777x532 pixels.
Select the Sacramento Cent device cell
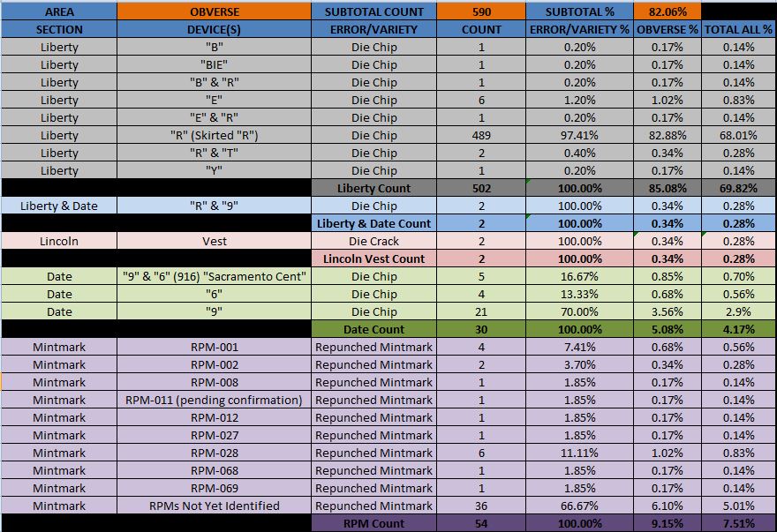tap(214, 276)
